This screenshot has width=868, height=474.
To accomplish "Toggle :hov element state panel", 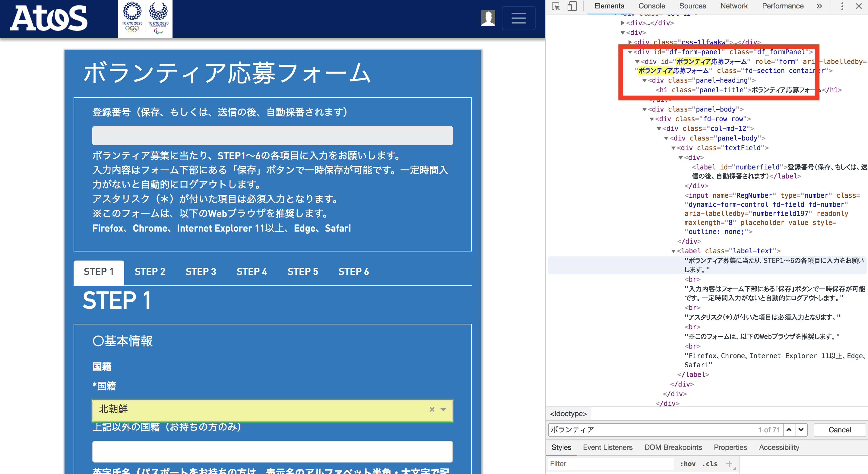I will [x=688, y=464].
